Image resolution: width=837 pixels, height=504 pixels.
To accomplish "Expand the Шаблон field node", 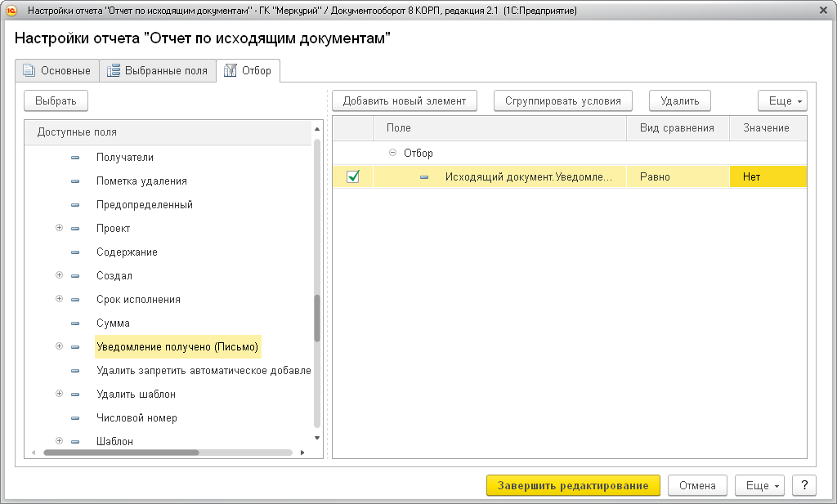I will (59, 440).
